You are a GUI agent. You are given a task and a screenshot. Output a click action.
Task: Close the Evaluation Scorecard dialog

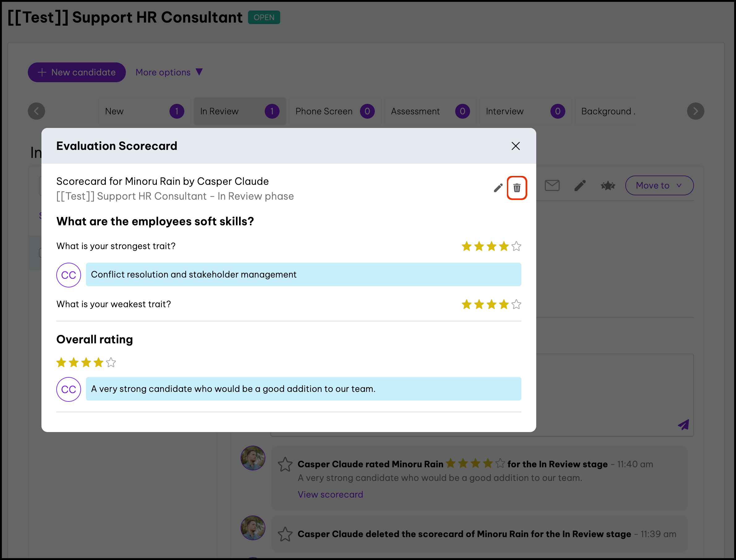coord(516,146)
